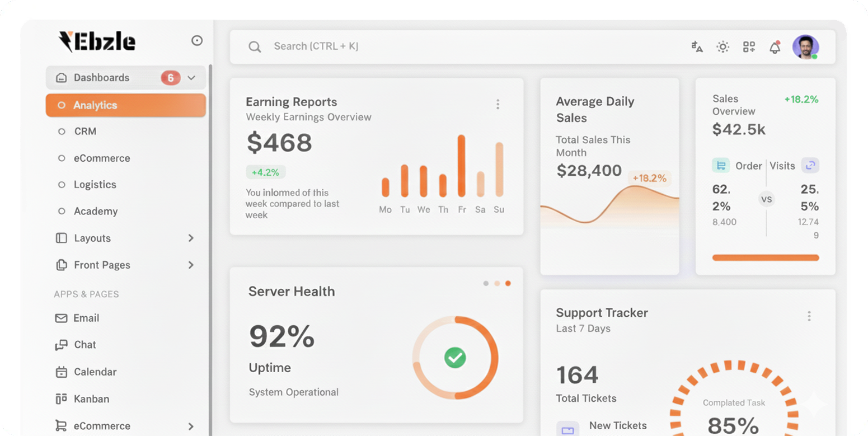Open the notifications bell icon
868x436 pixels.
point(775,48)
